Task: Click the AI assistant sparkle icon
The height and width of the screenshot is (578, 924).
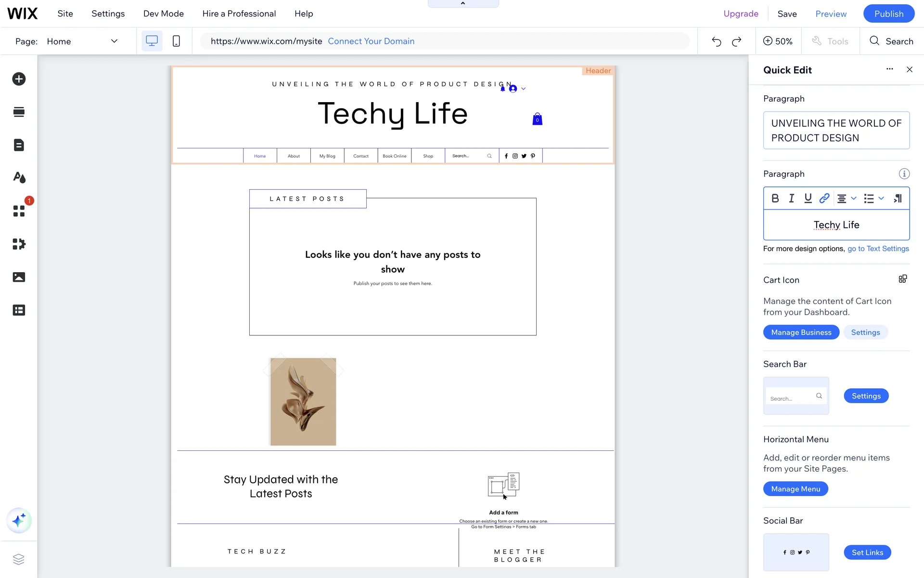Action: [x=19, y=521]
